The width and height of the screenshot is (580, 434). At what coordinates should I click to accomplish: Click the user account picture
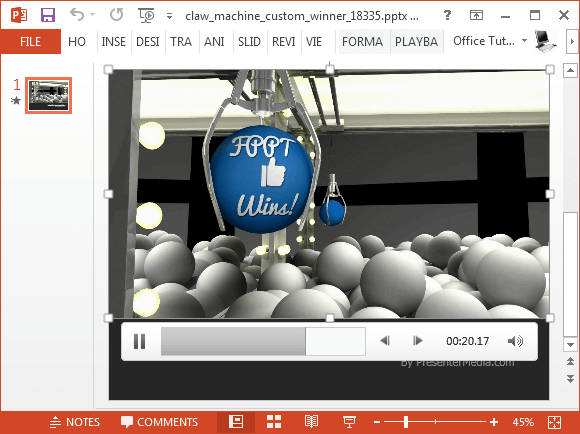(x=545, y=41)
